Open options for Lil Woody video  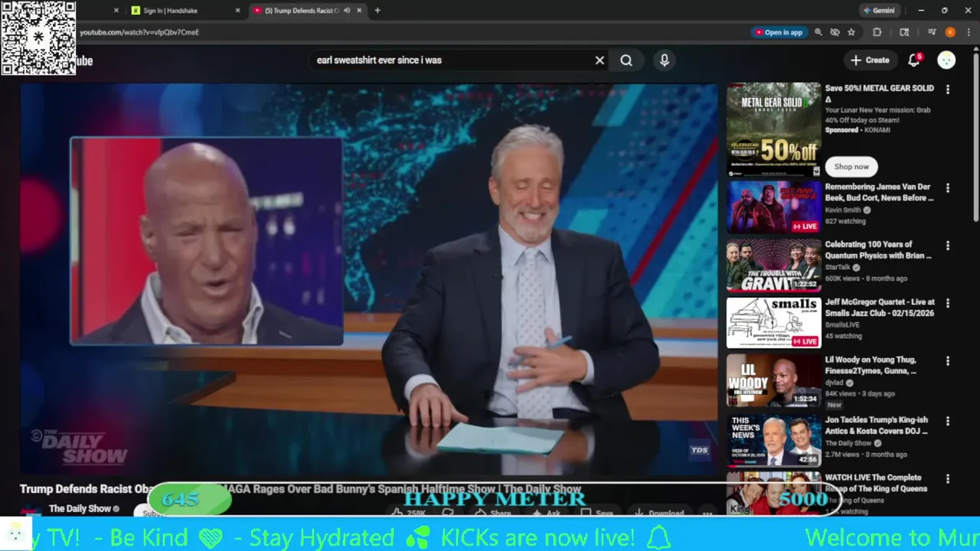coord(948,360)
